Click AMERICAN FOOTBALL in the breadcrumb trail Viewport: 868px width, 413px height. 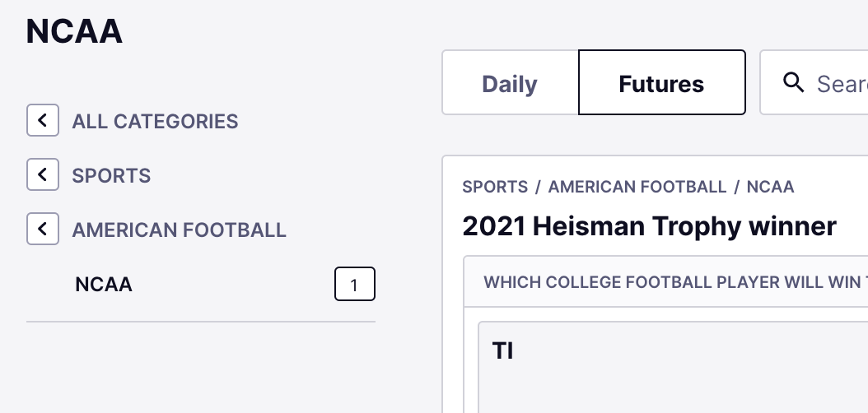637,188
